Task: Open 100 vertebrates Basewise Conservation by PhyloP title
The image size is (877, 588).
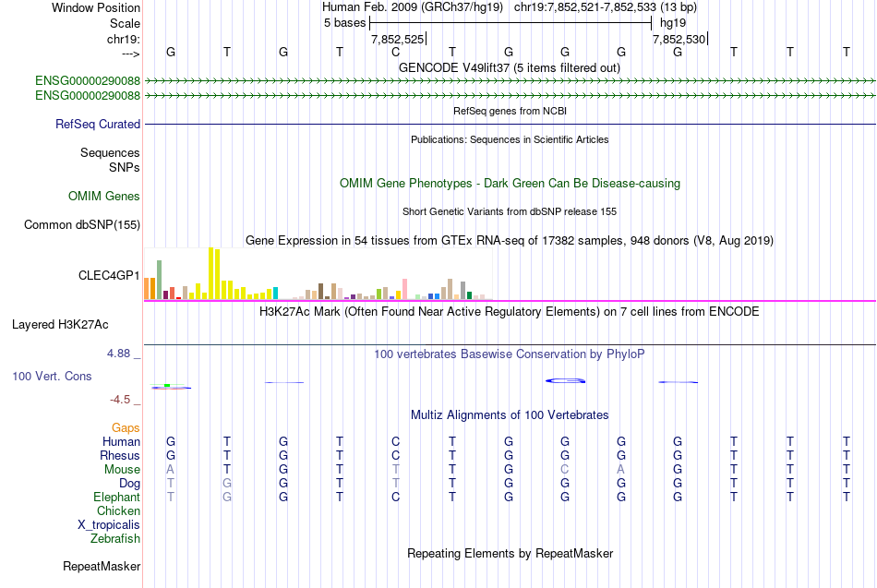Action: click(x=510, y=354)
